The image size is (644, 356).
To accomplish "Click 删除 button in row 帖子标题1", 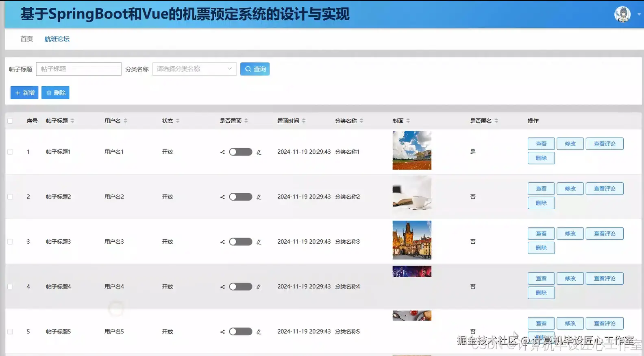I will tap(541, 158).
